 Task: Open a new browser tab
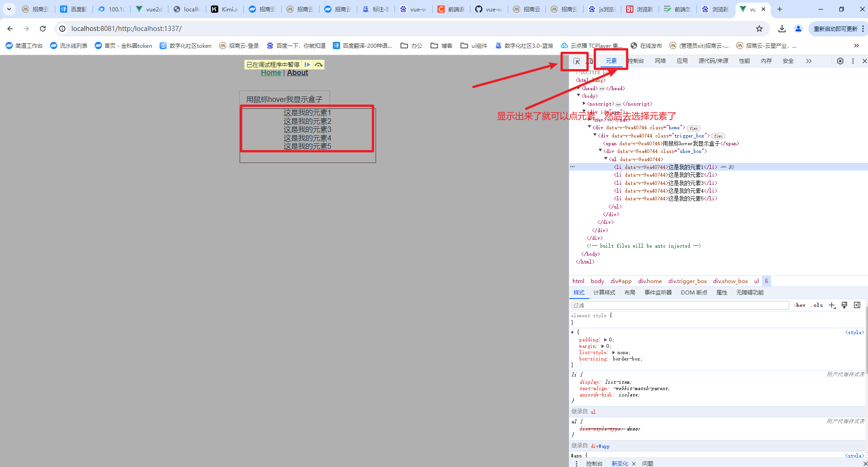click(x=780, y=9)
